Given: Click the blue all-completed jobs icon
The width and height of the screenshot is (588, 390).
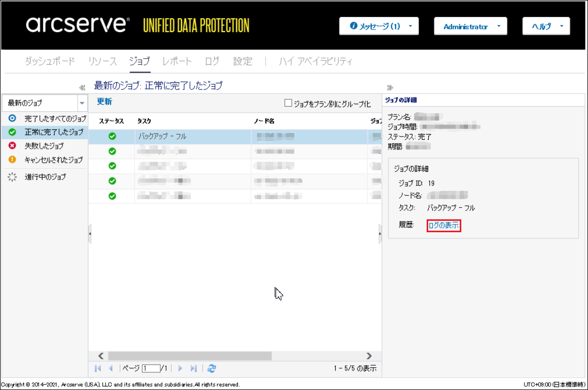Looking at the screenshot, I should tap(12, 118).
